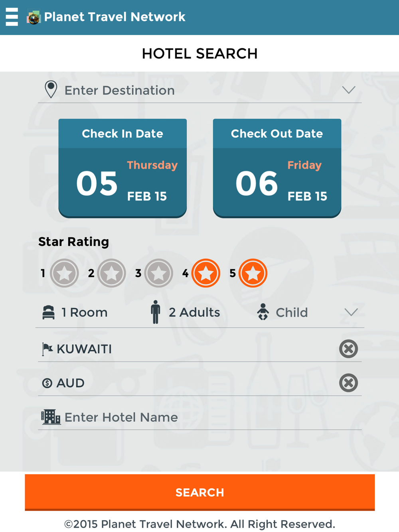Open the Check Out Date picker

(277, 168)
